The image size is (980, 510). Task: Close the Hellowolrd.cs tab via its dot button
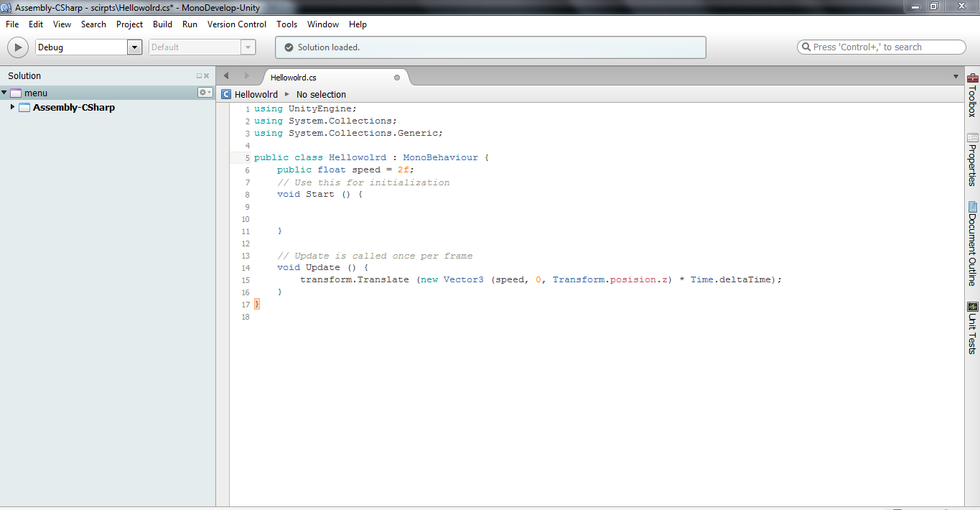pyautogui.click(x=397, y=78)
